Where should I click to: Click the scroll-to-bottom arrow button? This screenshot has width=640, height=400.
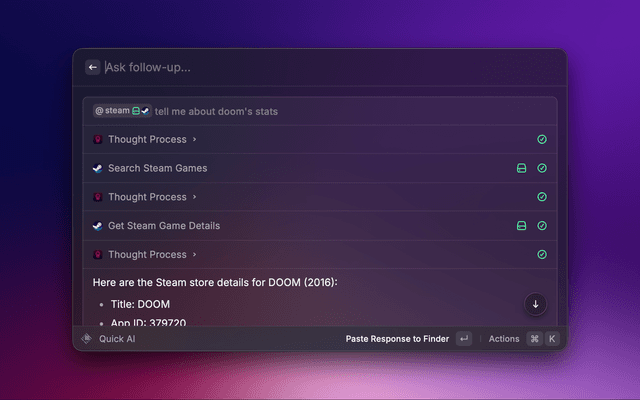(535, 304)
